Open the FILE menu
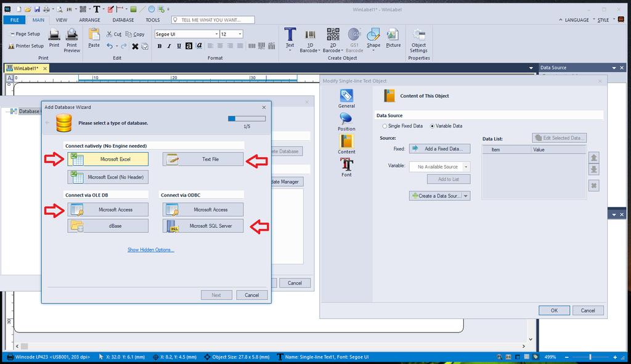The height and width of the screenshot is (364, 631). 15,20
